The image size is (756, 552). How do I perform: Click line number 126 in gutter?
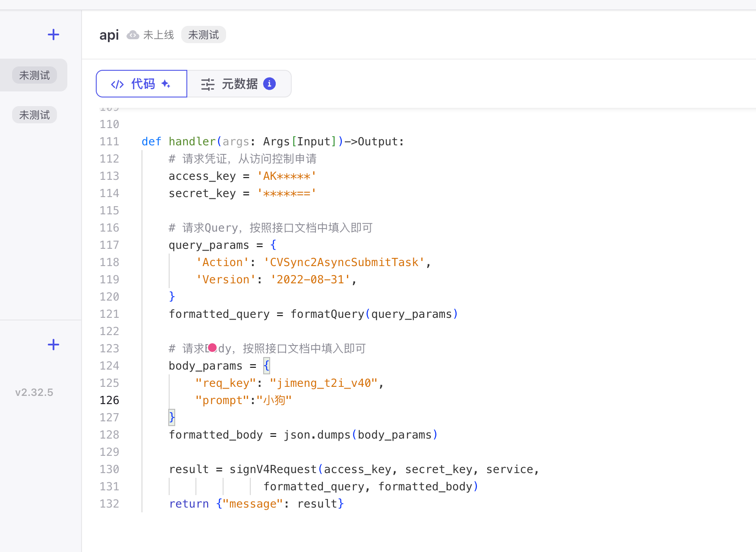109,400
